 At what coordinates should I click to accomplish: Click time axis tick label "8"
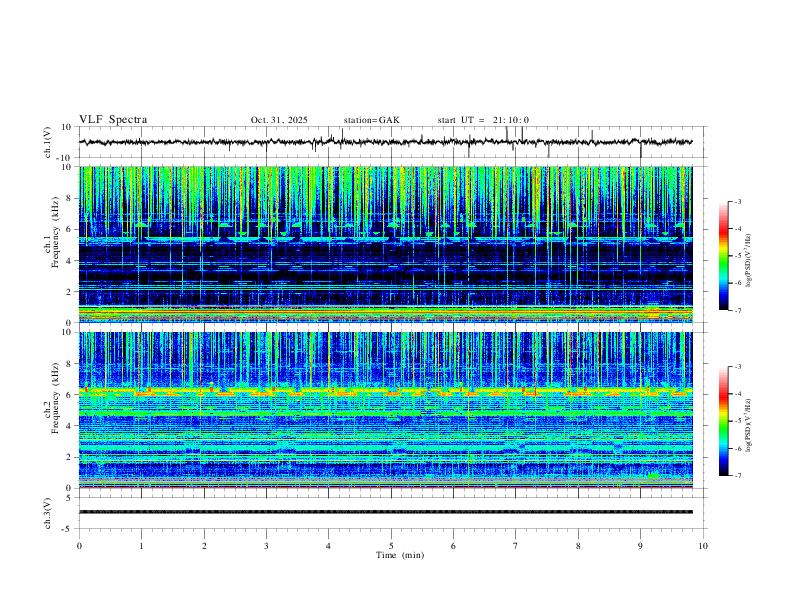[578, 546]
